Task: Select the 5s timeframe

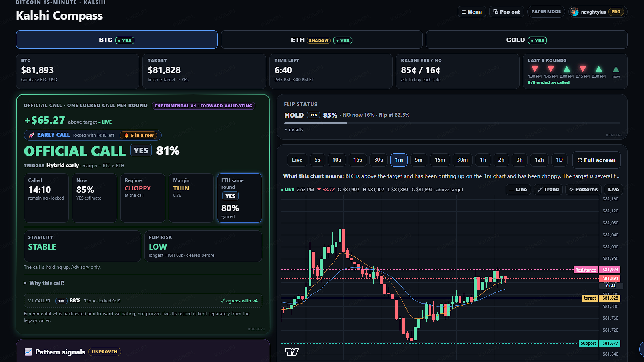Action: pyautogui.click(x=317, y=160)
